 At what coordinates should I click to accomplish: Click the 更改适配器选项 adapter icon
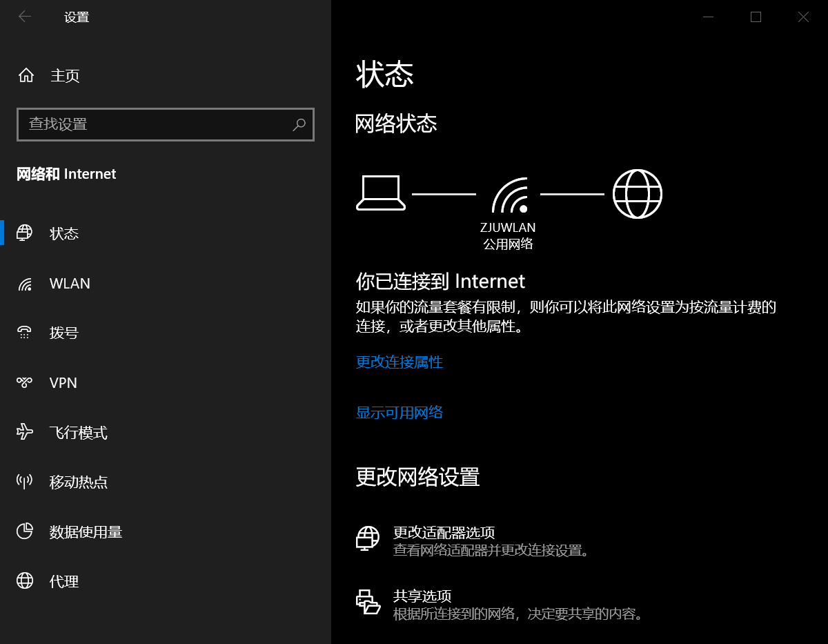point(368,538)
